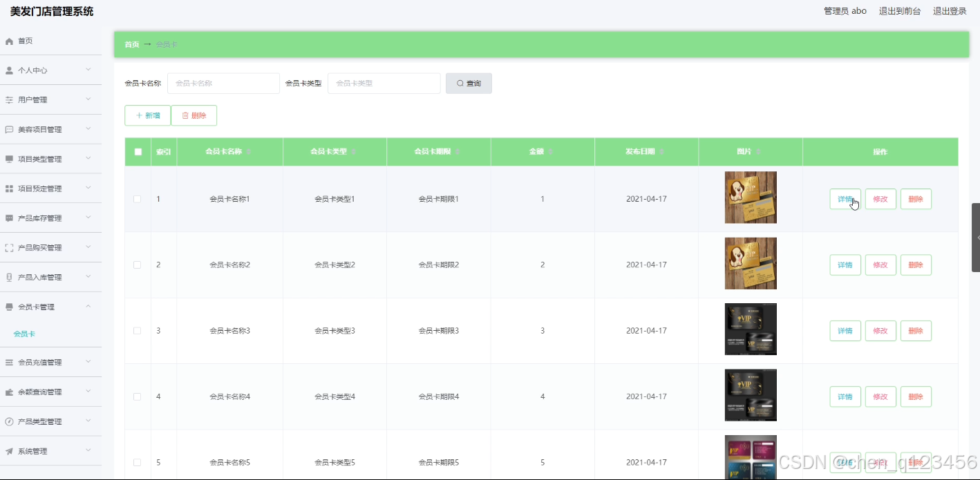
Task: Click the 查询 search button
Action: click(469, 84)
